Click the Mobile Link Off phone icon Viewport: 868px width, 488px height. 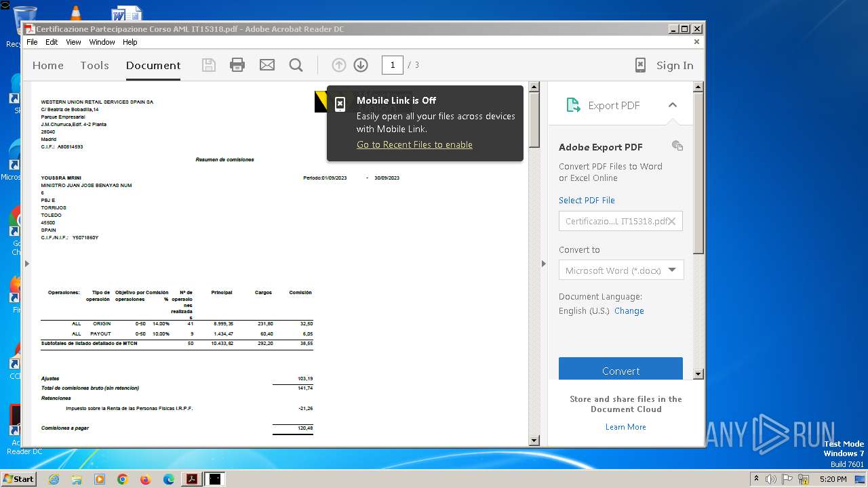[340, 104]
